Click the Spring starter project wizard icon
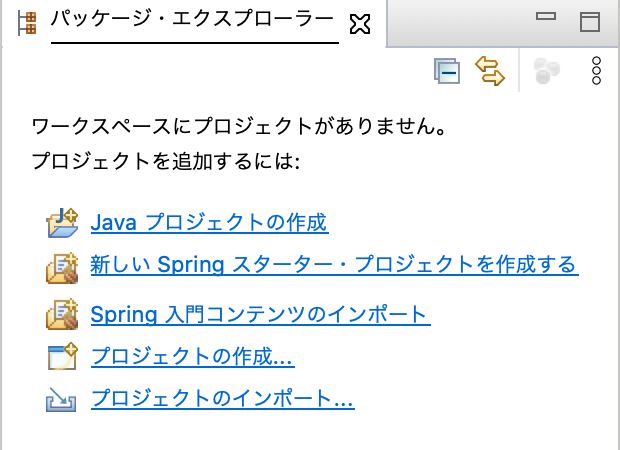620x450 pixels. coord(62,268)
